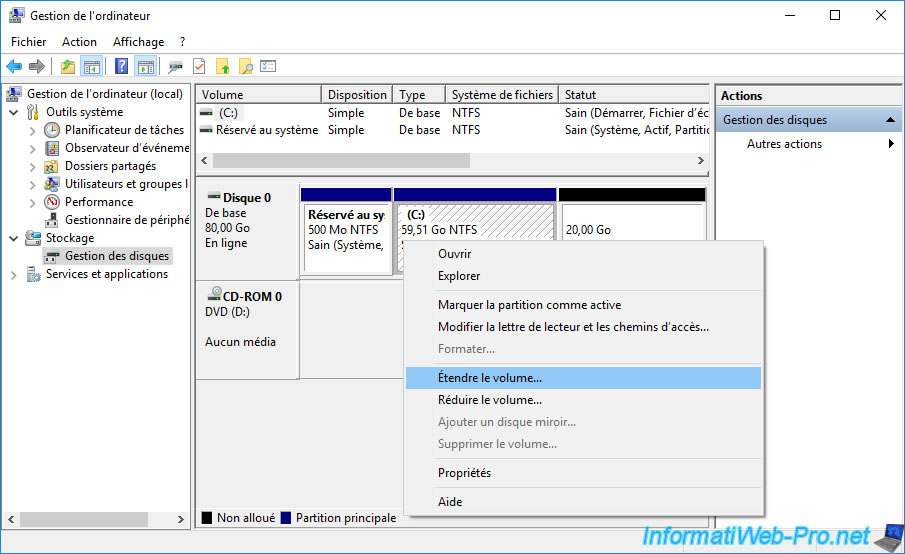
Task: Select Étendre le volume in context menu
Action: pos(490,378)
